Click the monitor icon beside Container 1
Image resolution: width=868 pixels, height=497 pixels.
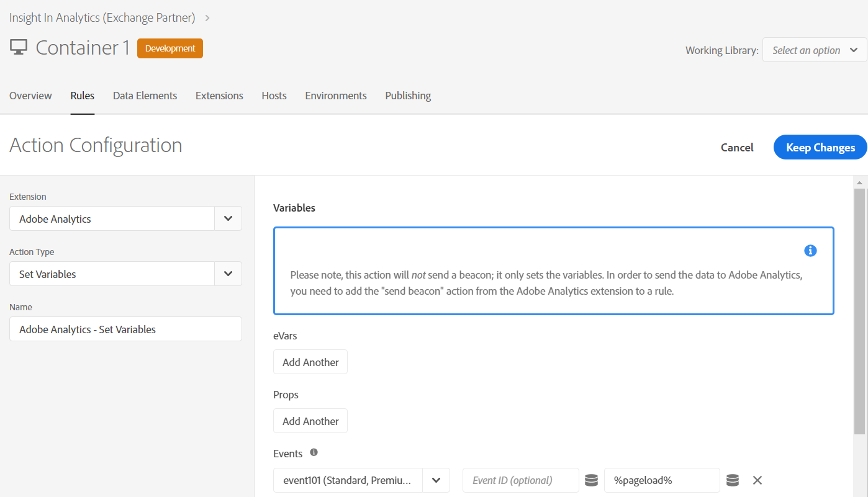[19, 48]
